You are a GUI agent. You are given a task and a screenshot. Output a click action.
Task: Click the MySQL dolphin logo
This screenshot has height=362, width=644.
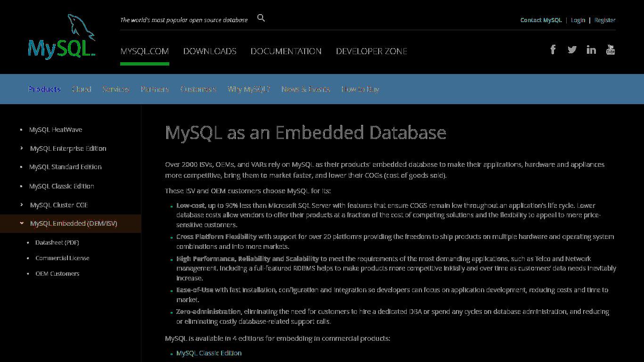click(62, 37)
